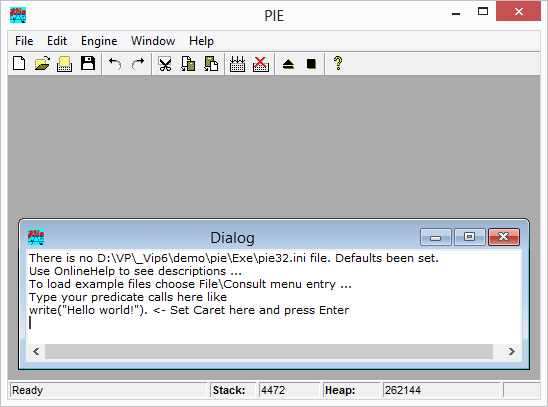Screen dimensions: 548x407
Task: Click the black eject-triangle toolbar icon
Action: (288, 64)
